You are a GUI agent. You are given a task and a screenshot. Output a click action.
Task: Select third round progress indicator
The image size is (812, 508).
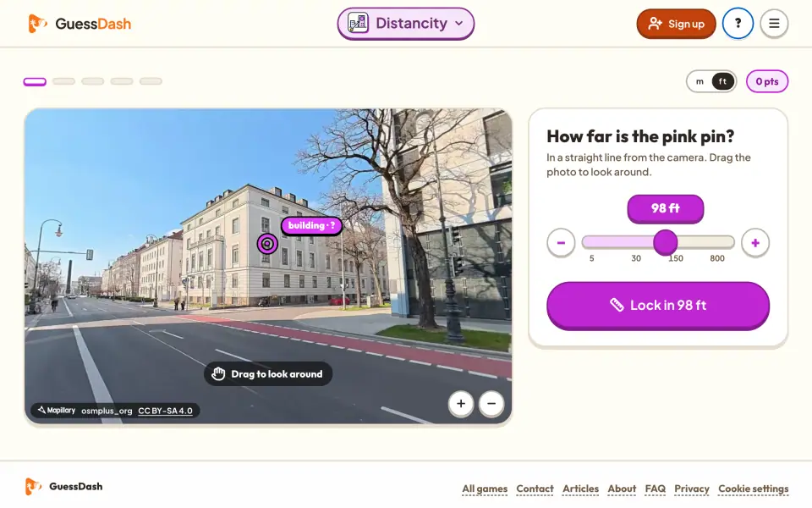[93, 81]
